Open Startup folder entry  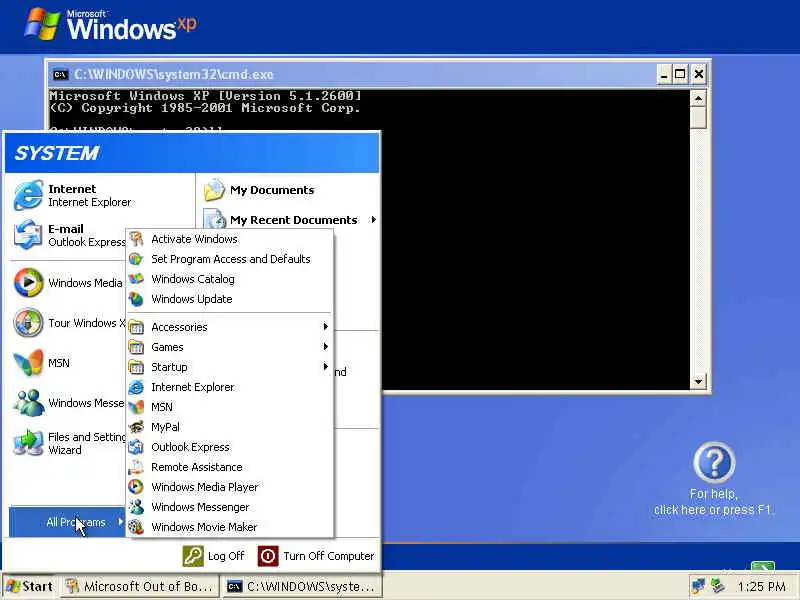coord(230,367)
